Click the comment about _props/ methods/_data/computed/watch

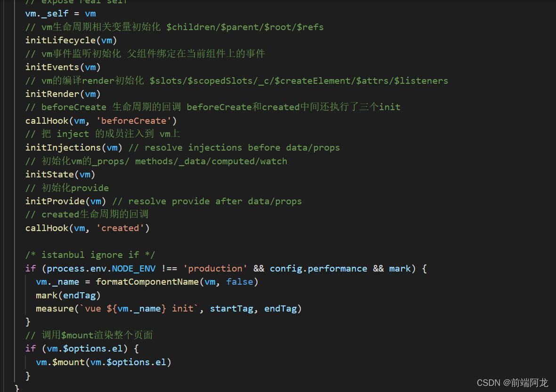pos(156,161)
